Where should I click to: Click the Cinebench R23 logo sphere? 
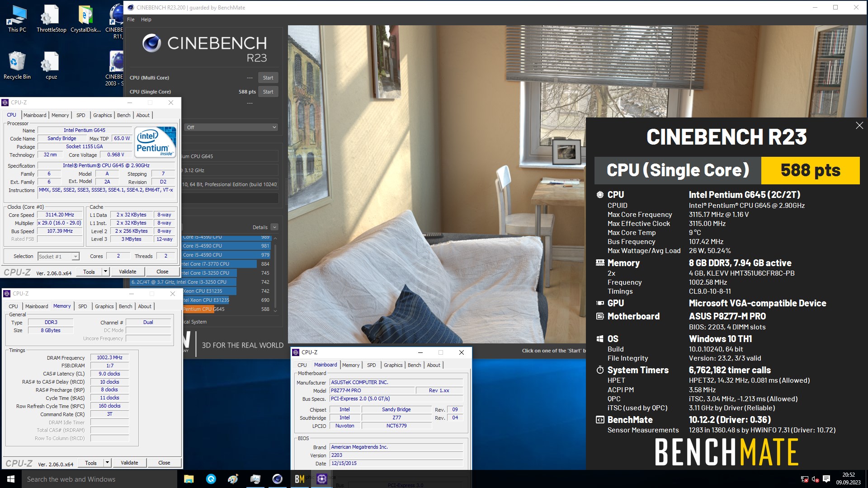[151, 43]
